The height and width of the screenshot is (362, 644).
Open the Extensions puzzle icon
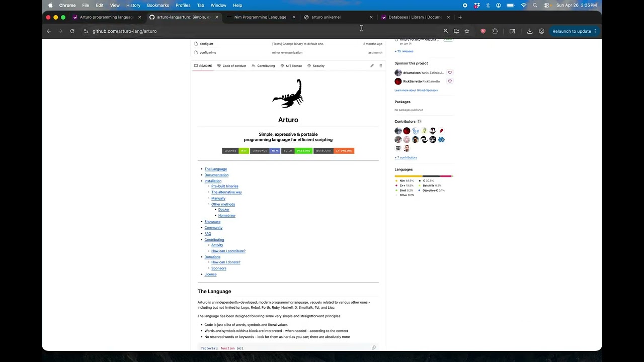[x=495, y=31]
